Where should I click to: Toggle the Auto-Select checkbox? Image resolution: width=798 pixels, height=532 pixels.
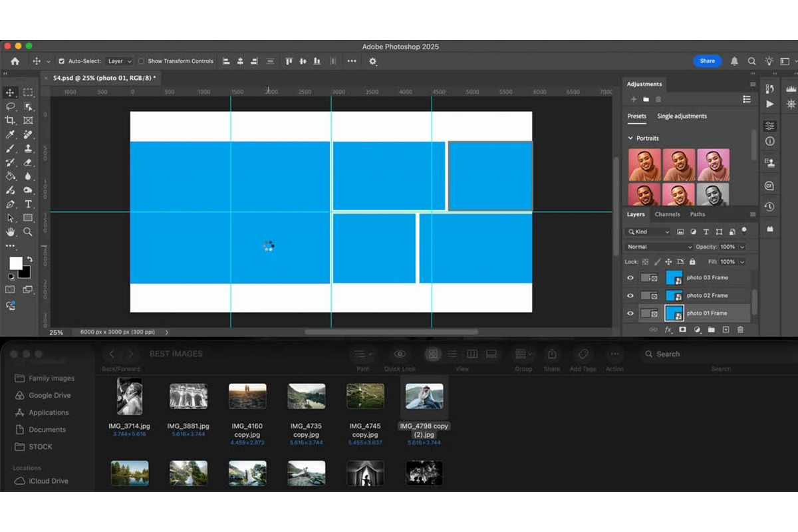coord(62,61)
